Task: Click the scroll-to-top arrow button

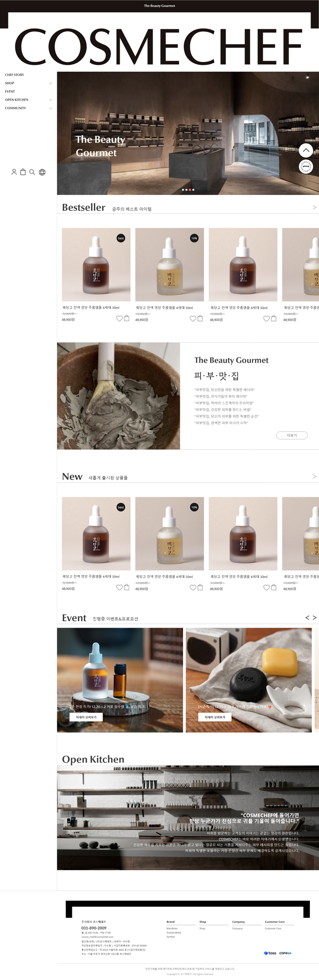Action: (x=306, y=150)
